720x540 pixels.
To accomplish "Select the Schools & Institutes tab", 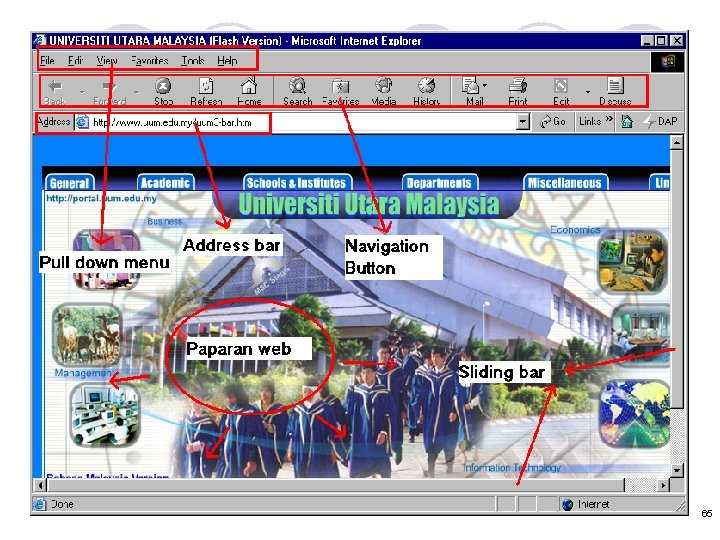I will click(297, 183).
